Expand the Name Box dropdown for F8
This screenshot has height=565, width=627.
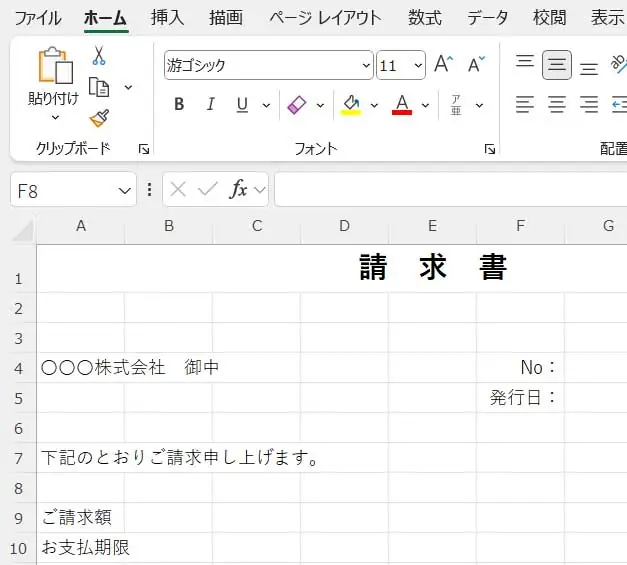click(x=125, y=190)
